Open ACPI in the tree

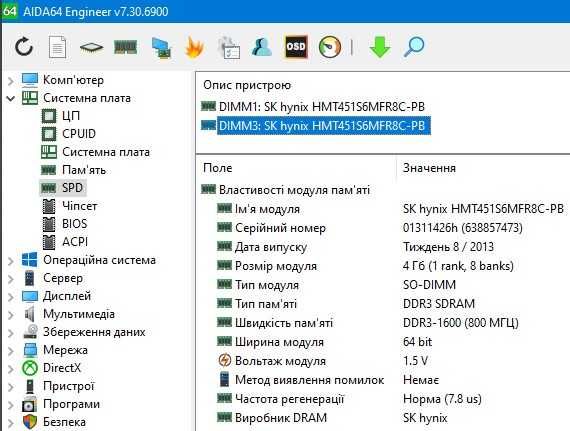click(65, 242)
